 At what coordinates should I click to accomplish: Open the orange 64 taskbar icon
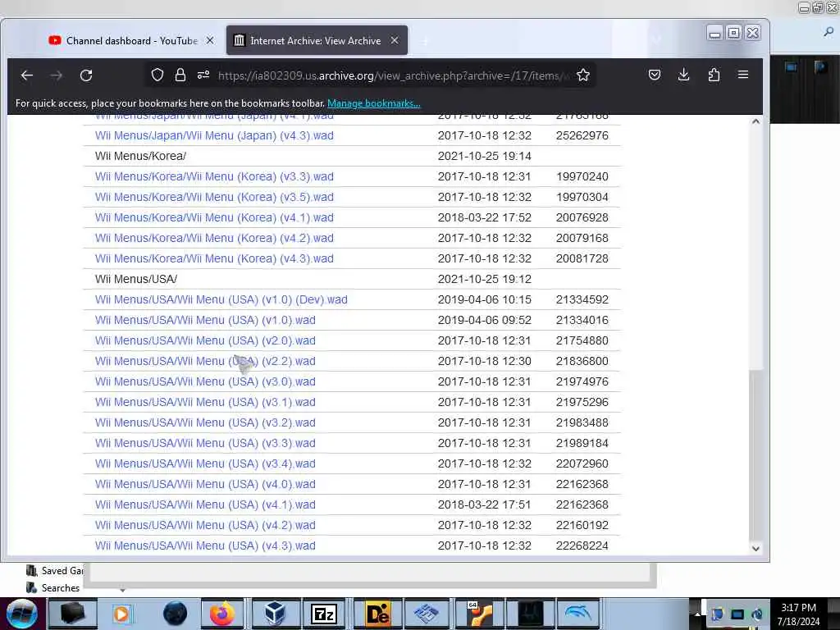tap(478, 614)
